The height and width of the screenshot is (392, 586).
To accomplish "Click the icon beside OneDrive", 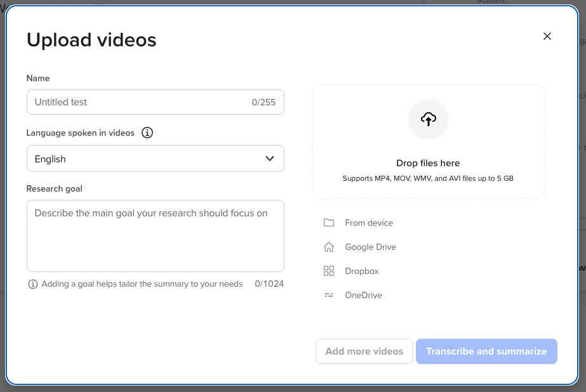I will point(328,295).
